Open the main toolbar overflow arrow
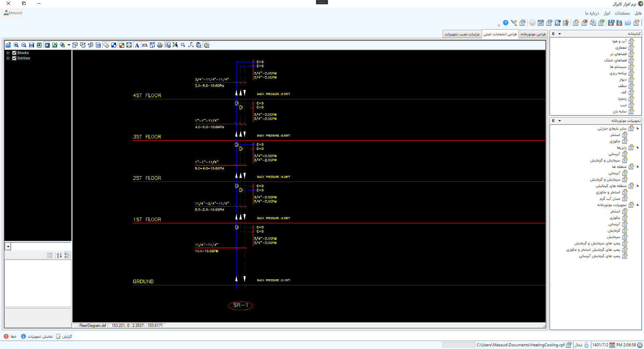Viewport: 644px width, 349px height. (x=499, y=26)
